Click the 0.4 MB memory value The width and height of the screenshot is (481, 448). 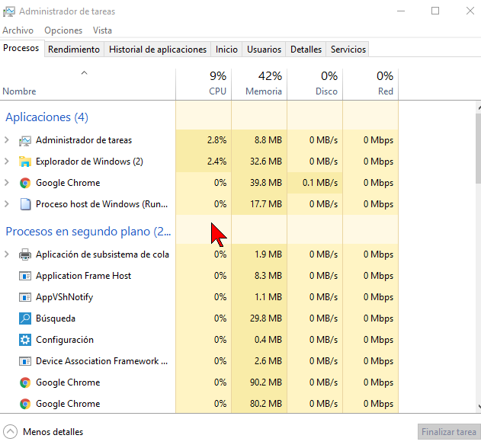[268, 340]
